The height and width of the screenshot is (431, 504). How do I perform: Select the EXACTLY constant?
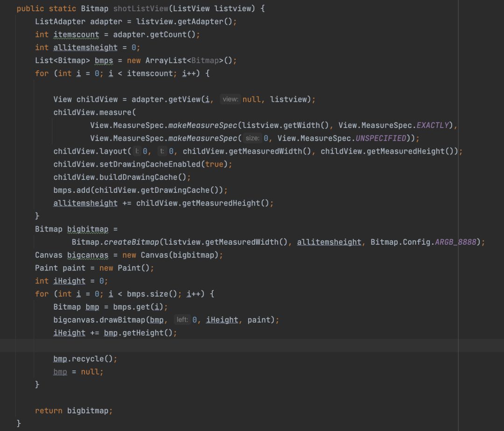coord(433,126)
